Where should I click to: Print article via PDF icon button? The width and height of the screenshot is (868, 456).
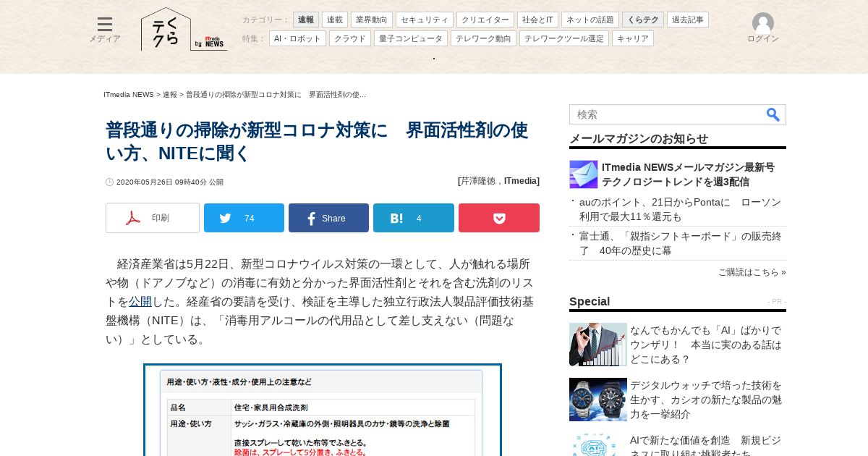tap(153, 218)
